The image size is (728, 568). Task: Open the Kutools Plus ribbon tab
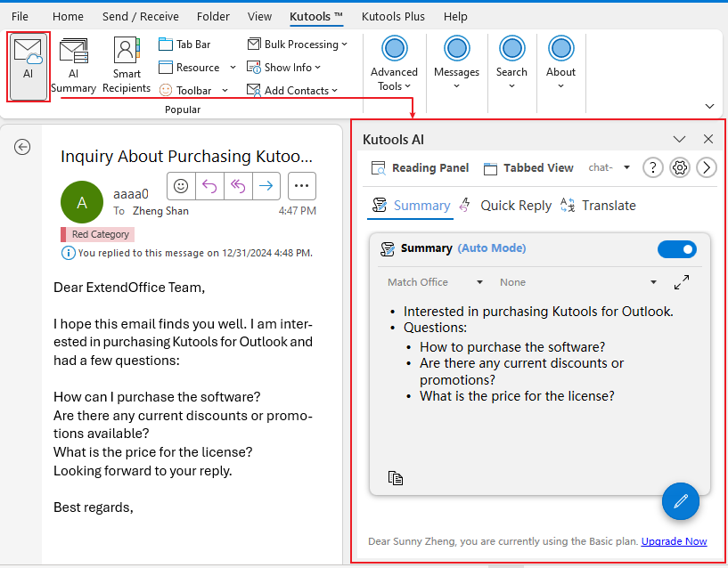pos(393,16)
